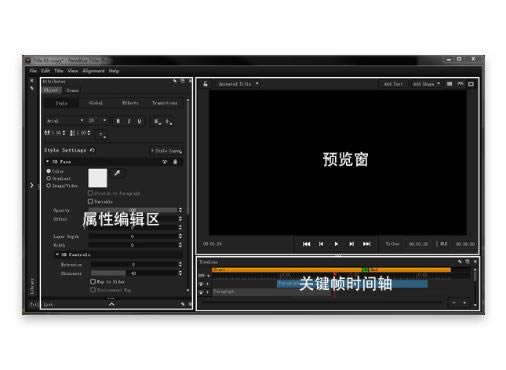The width and height of the screenshot is (506, 370).
Task: Jump to end of the title
Action: coord(367,244)
